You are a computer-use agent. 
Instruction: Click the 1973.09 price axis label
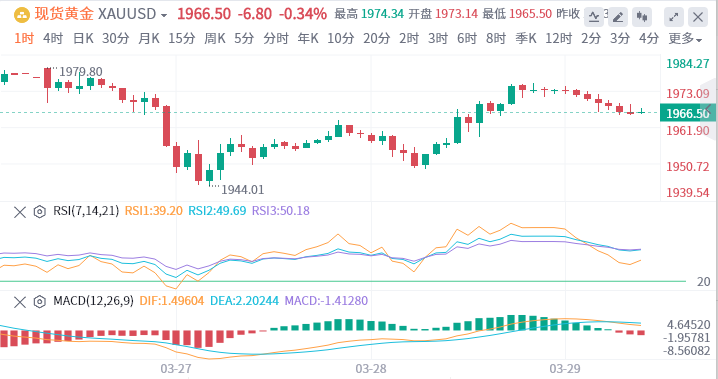pos(688,94)
